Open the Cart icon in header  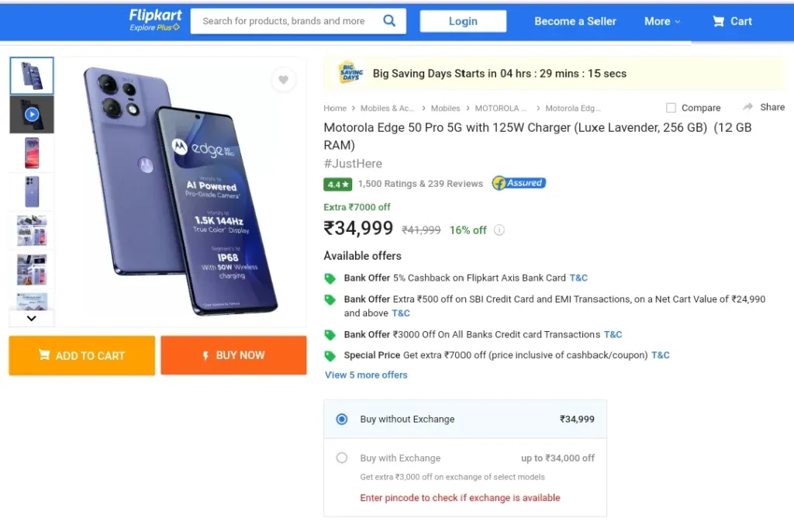point(718,21)
